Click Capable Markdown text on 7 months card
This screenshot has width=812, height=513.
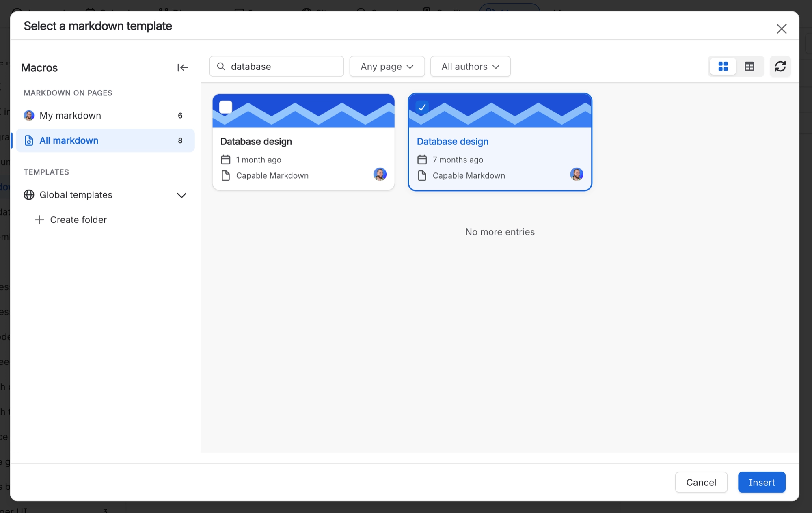coord(469,176)
